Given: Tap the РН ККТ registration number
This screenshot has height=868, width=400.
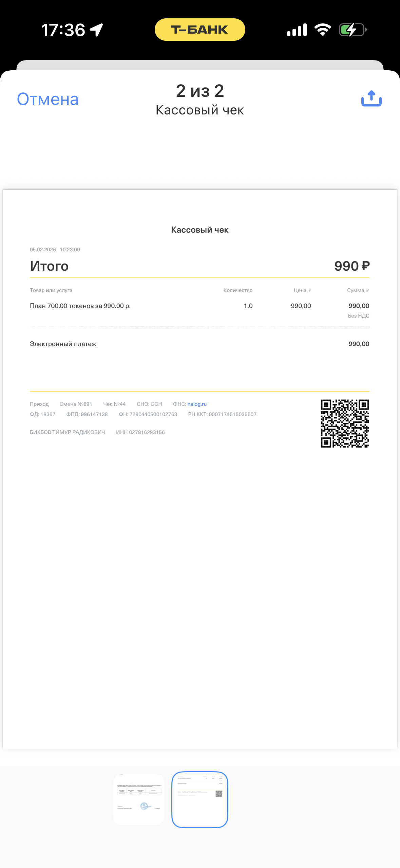Looking at the screenshot, I should tap(222, 414).
